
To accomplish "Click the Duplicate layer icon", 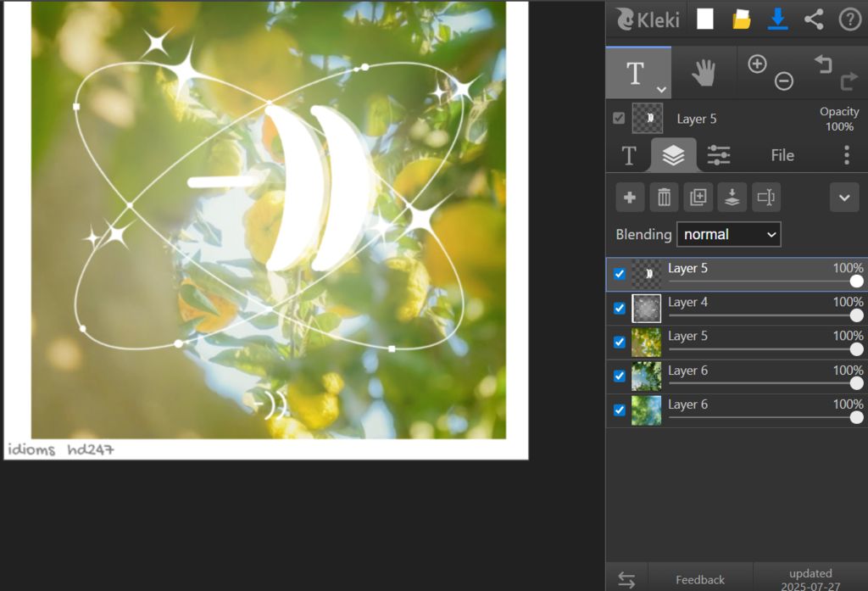I will point(698,198).
